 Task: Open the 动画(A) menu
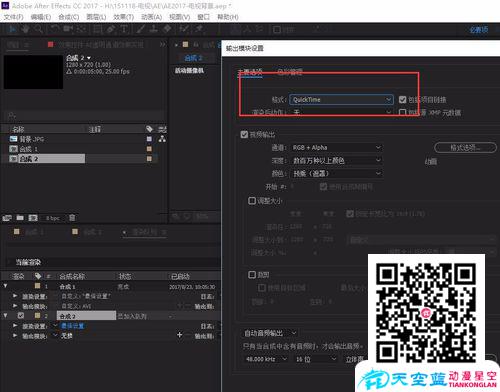coord(151,17)
